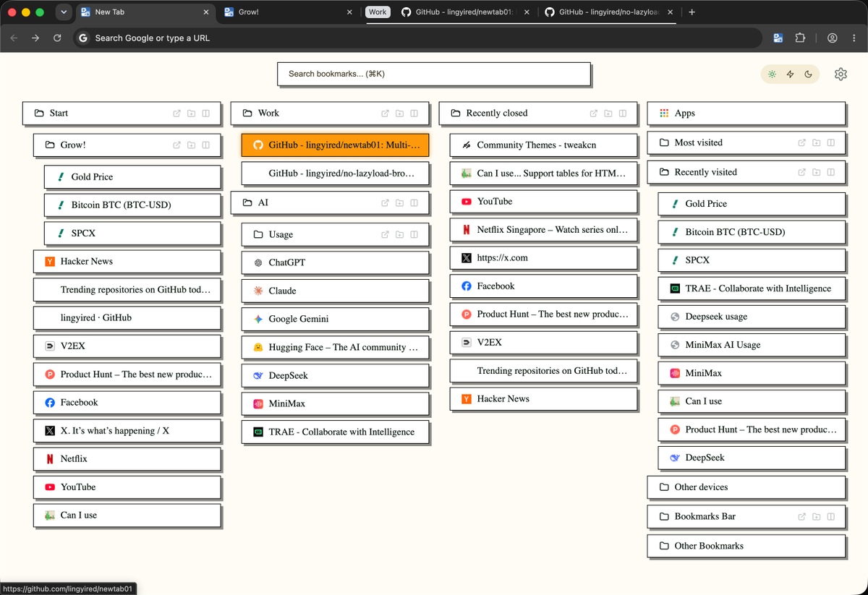This screenshot has height=595, width=868.
Task: Click the column split icon on Work folder
Action: (414, 114)
